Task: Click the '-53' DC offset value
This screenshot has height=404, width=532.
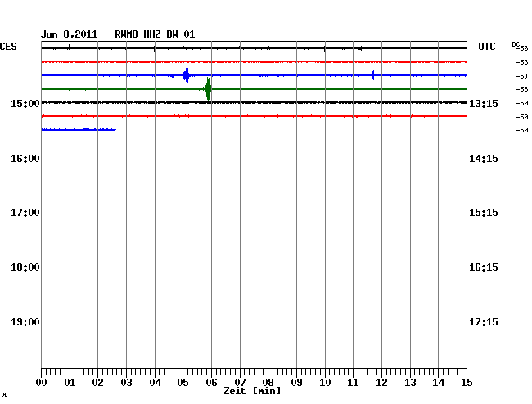Action: click(522, 62)
